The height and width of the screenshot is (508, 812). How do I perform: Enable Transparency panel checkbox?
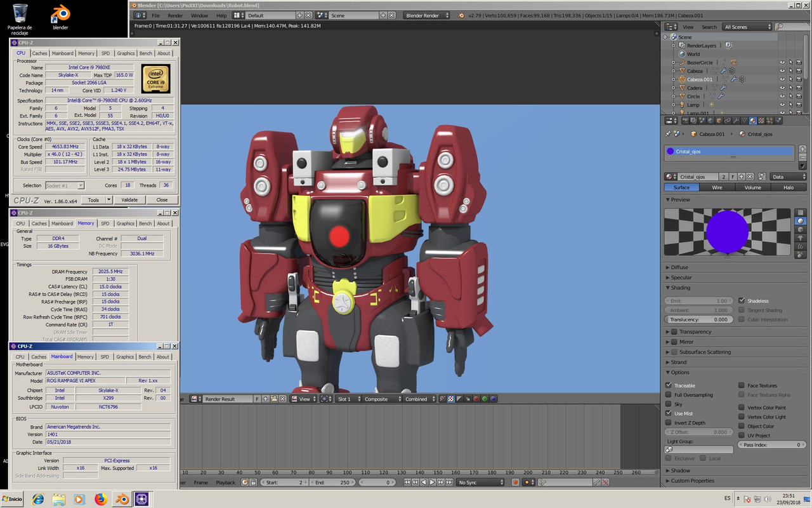click(x=674, y=331)
